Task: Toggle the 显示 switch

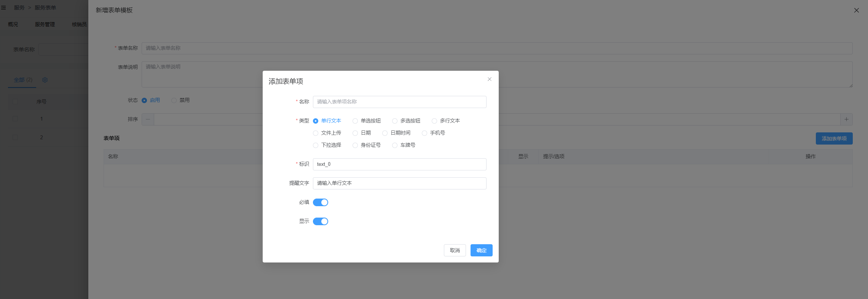Action: [321, 221]
